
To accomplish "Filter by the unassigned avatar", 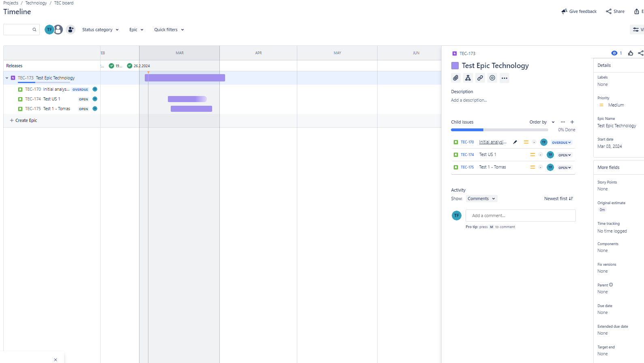I will point(58,30).
